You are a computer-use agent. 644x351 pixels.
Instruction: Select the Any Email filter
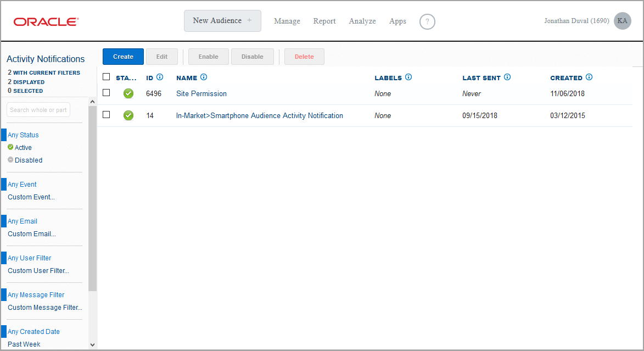tap(23, 221)
